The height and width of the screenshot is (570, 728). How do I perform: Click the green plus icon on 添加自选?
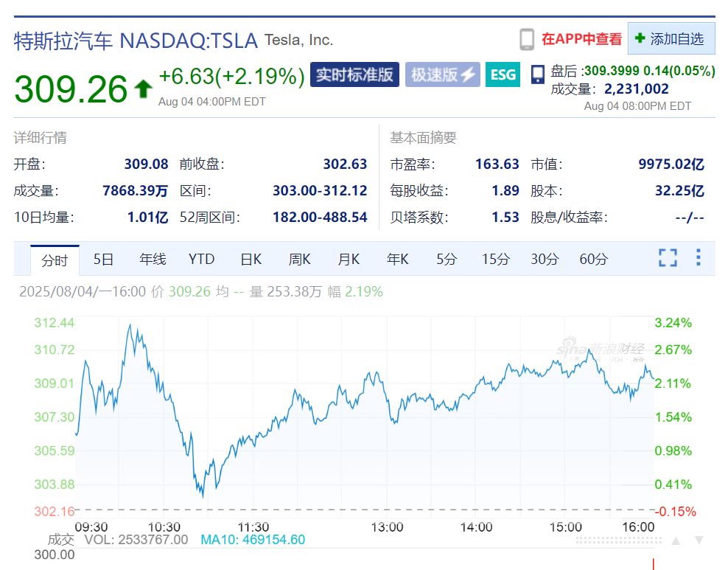[x=640, y=38]
